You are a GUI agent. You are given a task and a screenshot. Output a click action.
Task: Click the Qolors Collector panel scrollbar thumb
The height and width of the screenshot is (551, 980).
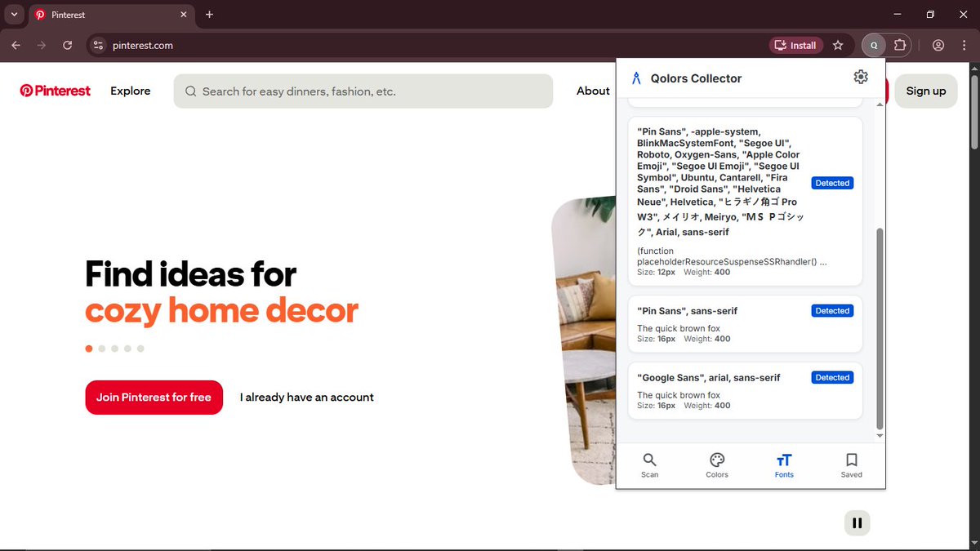tap(880, 329)
